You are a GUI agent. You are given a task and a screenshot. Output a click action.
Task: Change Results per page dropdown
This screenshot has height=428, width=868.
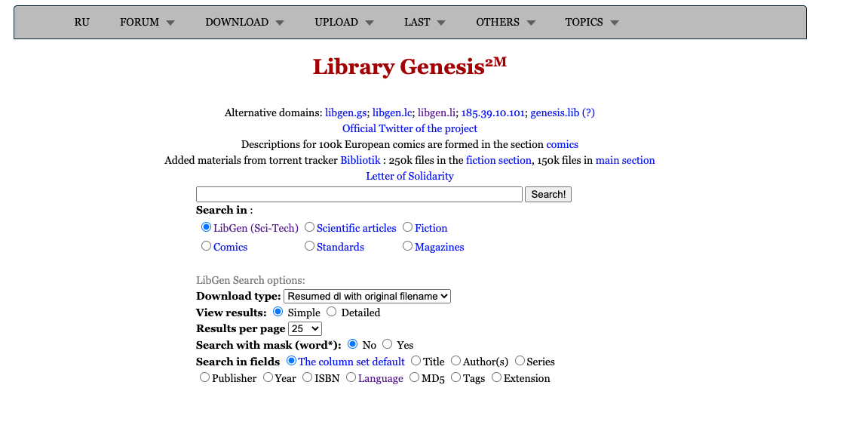click(x=305, y=329)
